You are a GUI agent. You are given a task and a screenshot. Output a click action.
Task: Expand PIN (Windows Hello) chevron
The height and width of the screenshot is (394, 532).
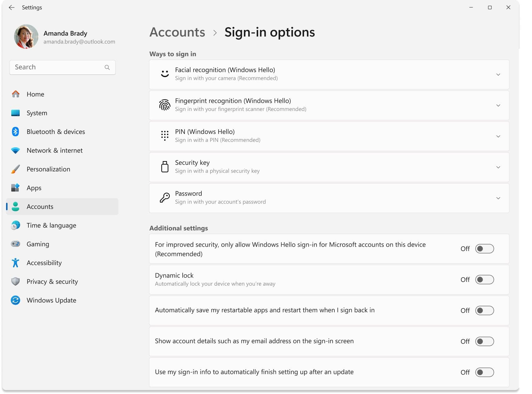coord(498,136)
